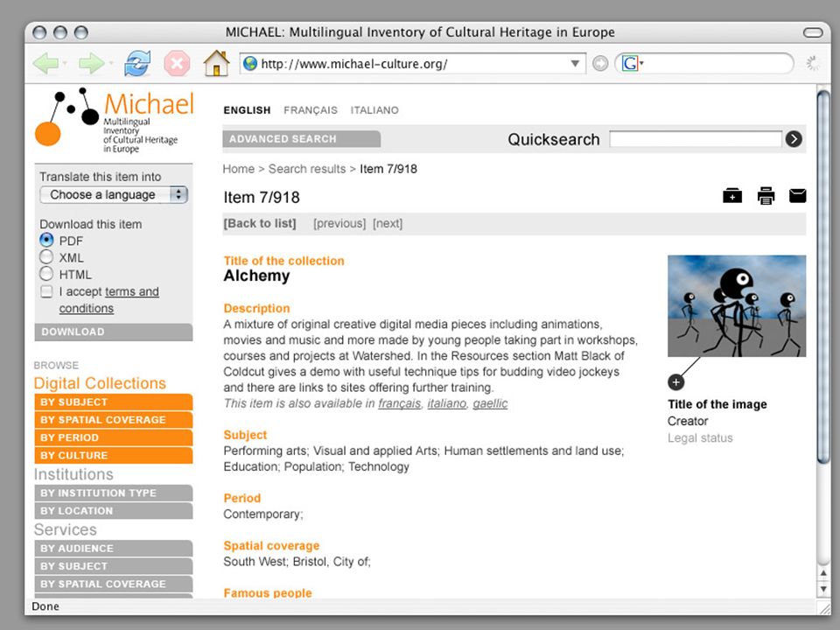Click the browser back arrow
Screen dimensions: 840x630
click(x=45, y=64)
